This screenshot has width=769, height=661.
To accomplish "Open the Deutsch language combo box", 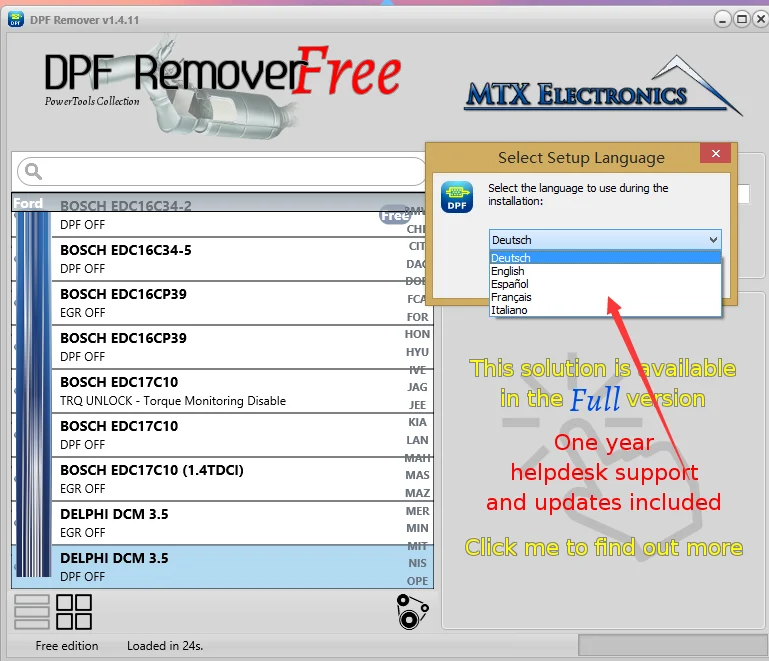I will point(605,240).
